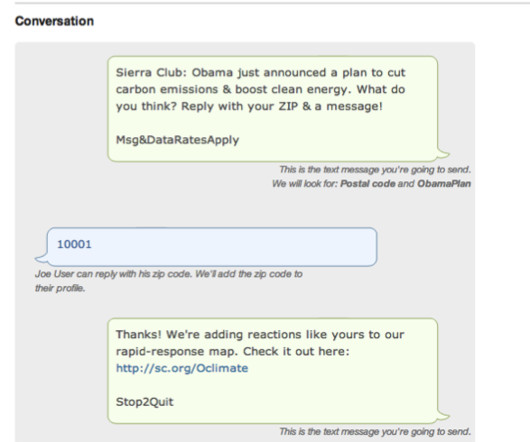Click the caption below the Thanks message
The width and height of the screenshot is (530, 442).
[375, 432]
